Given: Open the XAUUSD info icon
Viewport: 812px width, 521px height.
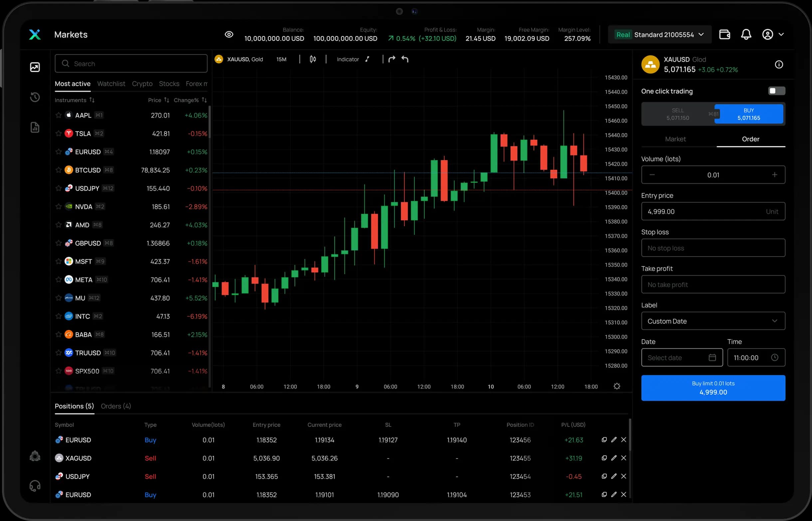Looking at the screenshot, I should click(x=779, y=64).
